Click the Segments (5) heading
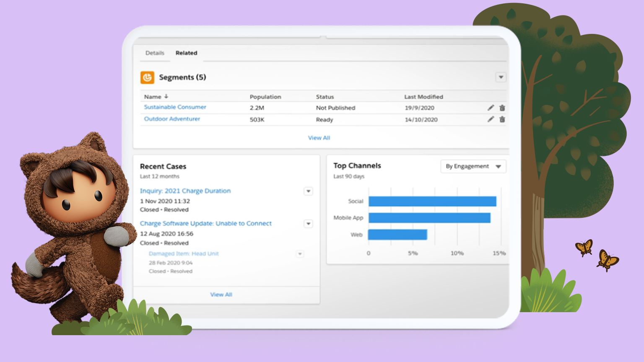Image resolution: width=644 pixels, height=362 pixels. [182, 78]
